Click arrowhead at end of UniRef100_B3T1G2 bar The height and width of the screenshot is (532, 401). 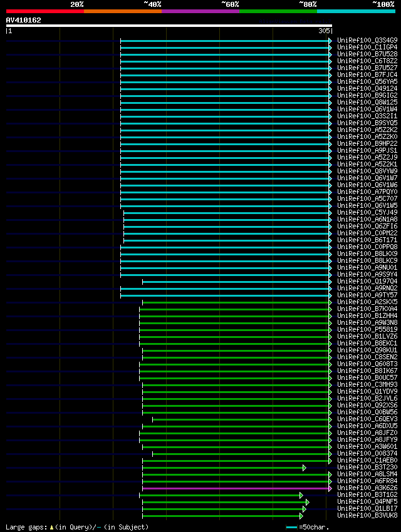coord(301,495)
